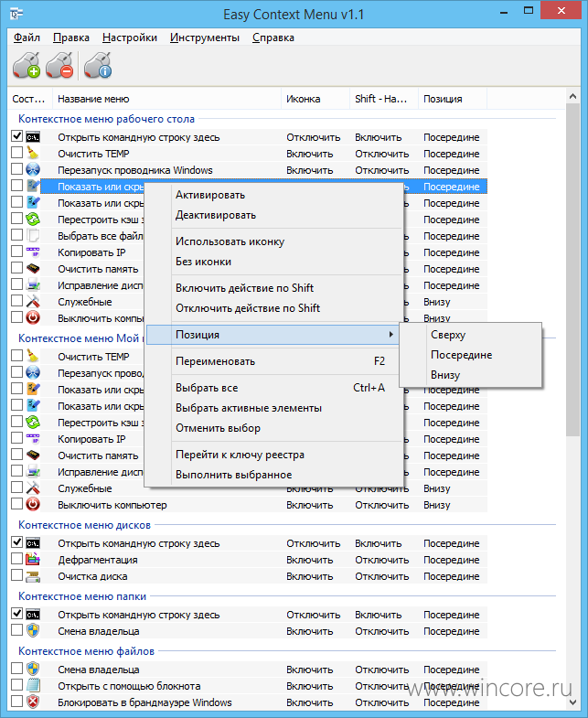
Task: Click the shield icon of files Смена владельца
Action: point(33,669)
